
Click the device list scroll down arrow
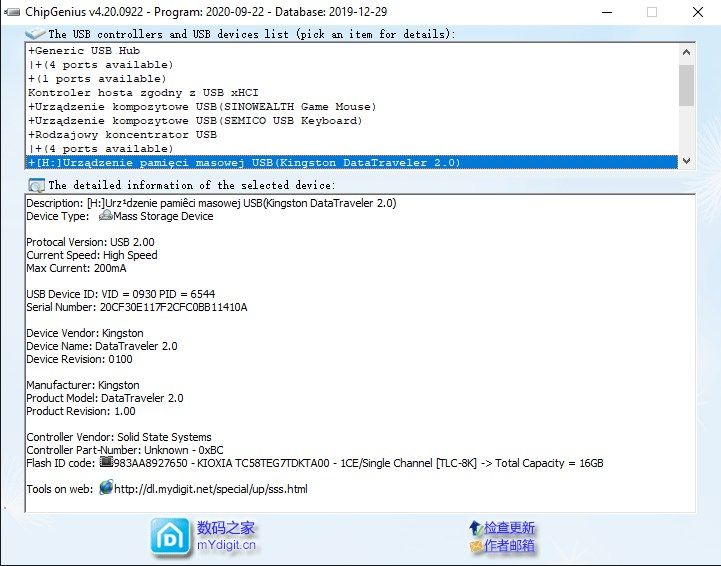click(686, 161)
